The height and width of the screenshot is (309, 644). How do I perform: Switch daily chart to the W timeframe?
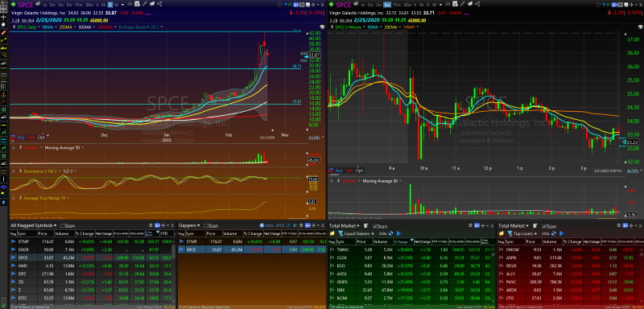(x=116, y=5)
